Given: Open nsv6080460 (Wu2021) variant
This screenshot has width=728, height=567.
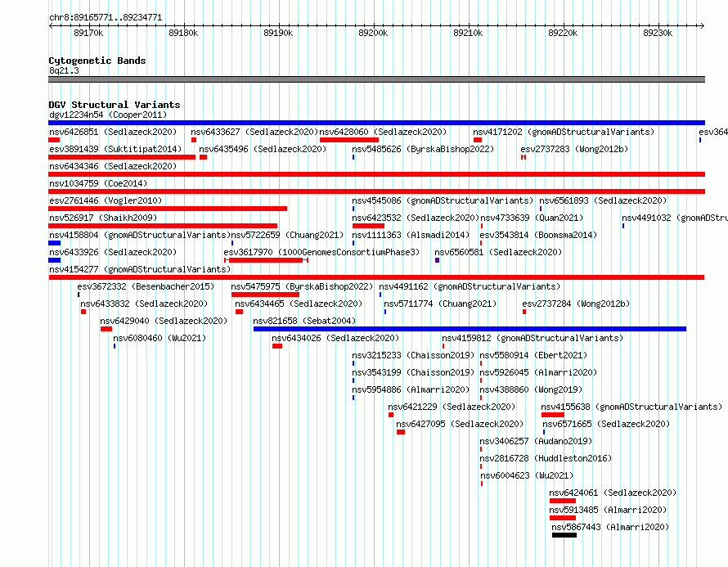Looking at the screenshot, I should tap(160, 338).
